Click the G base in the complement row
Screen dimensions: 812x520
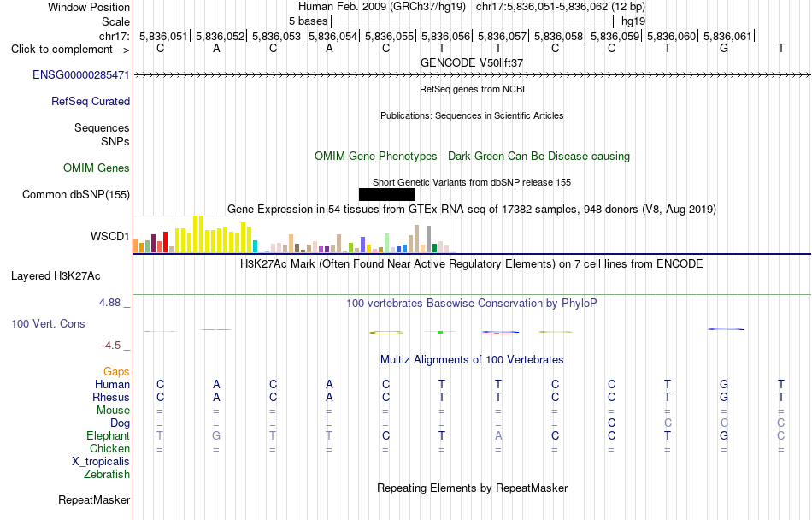724,49
